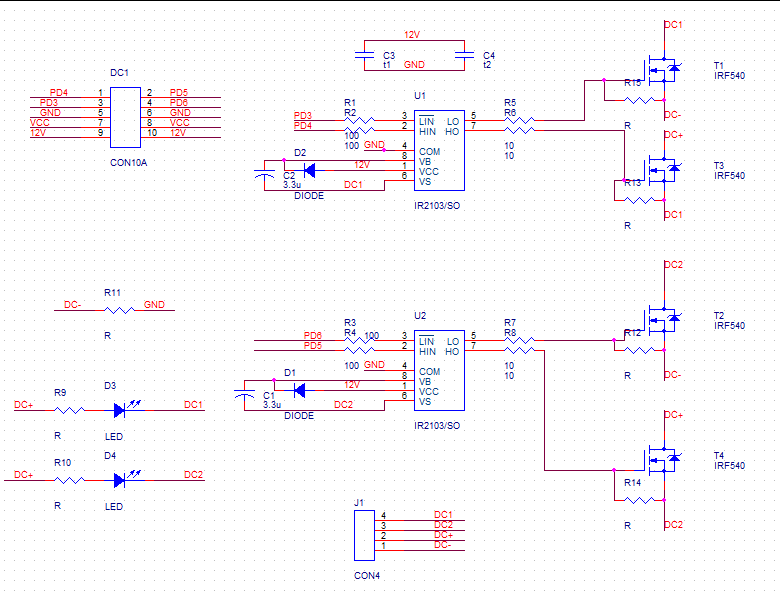This screenshot has height=598, width=780.
Task: Select resistor R9 symbol
Action: click(69, 410)
